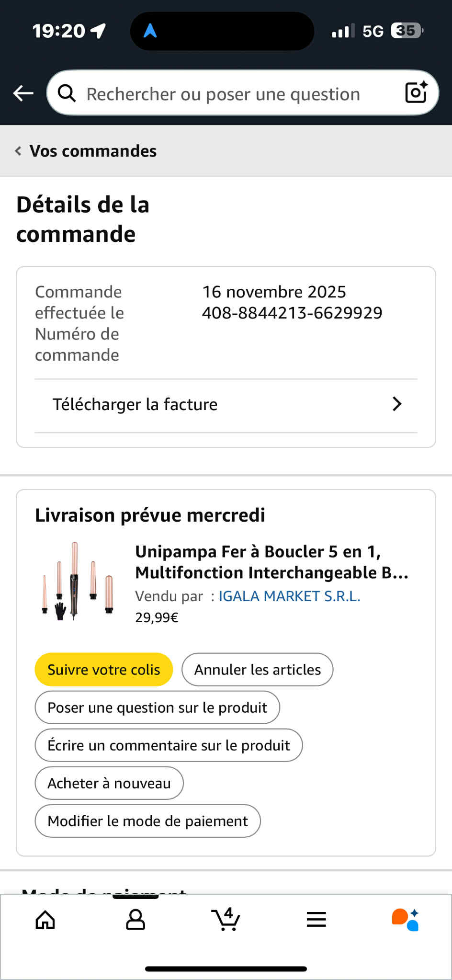Open the Rufus AI assistant icon

point(405,920)
